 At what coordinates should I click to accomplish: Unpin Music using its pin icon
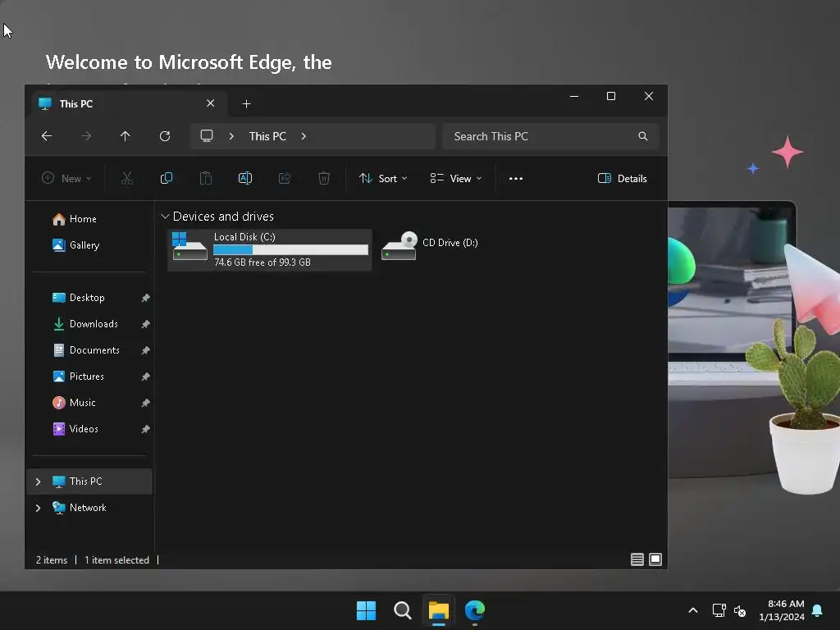click(x=146, y=403)
